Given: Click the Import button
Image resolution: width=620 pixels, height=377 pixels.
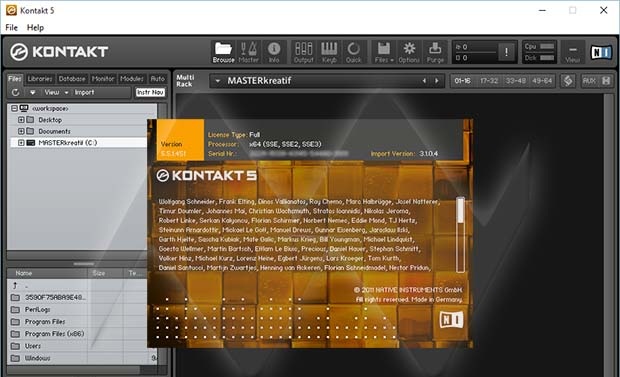Looking at the screenshot, I should 84,92.
